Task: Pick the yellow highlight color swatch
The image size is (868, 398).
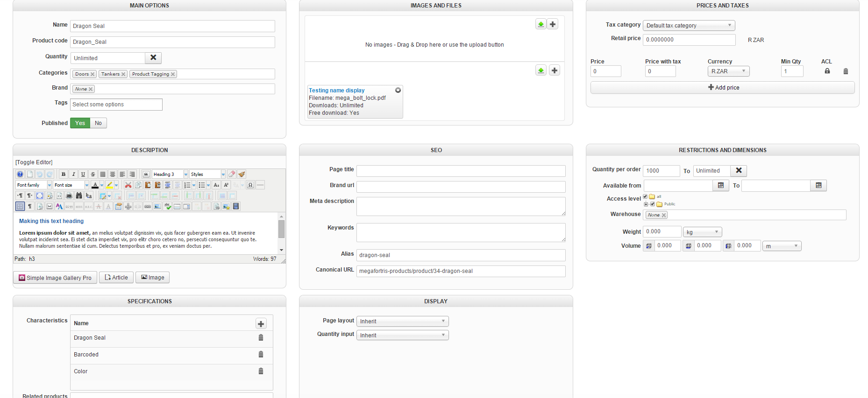Action: click(x=109, y=185)
